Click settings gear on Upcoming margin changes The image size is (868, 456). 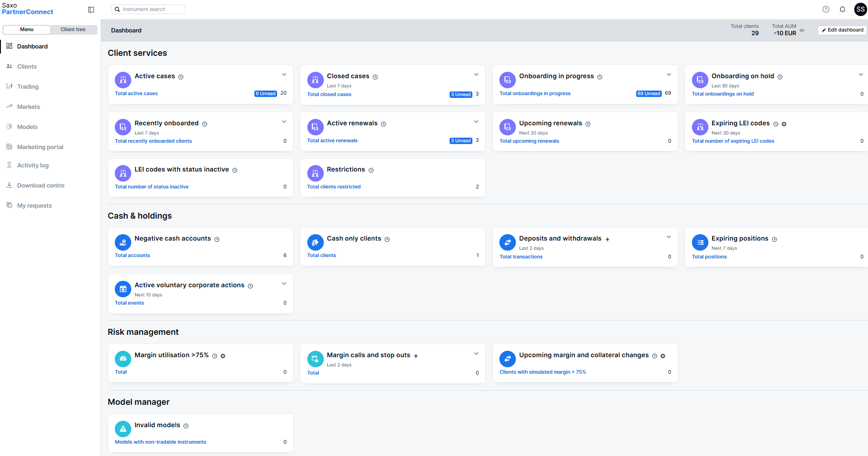point(663,356)
